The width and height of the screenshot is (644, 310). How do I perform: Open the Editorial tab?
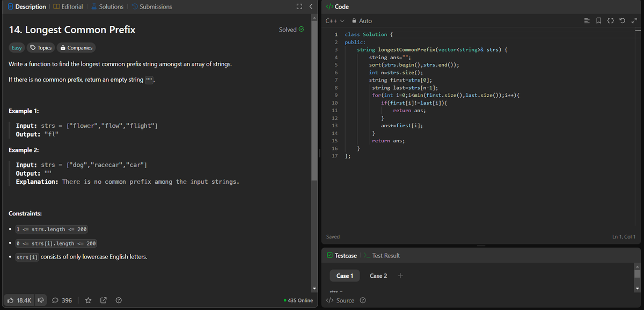68,6
